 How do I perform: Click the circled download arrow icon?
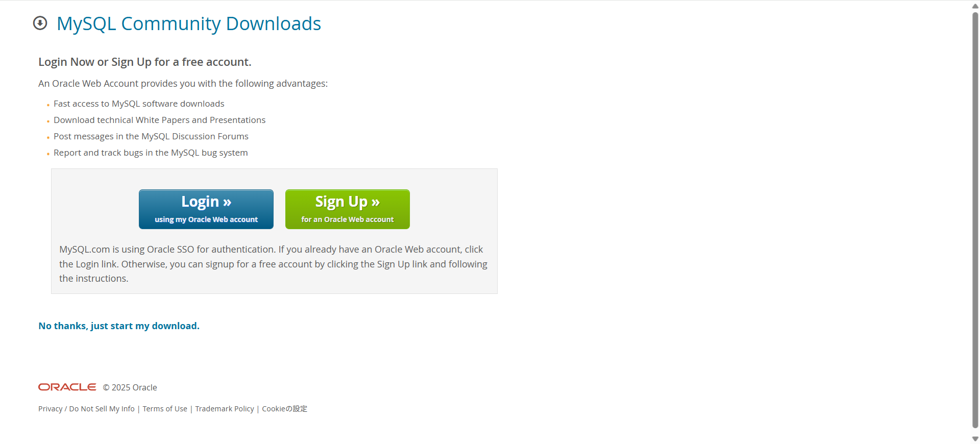(x=40, y=23)
